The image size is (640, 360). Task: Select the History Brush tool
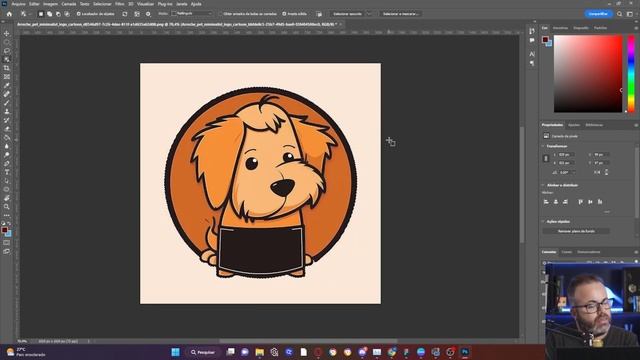(x=7, y=120)
